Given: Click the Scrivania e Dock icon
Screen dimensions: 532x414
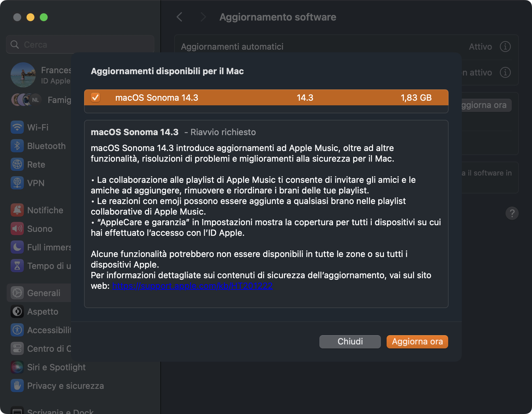Looking at the screenshot, I should (x=17, y=411).
